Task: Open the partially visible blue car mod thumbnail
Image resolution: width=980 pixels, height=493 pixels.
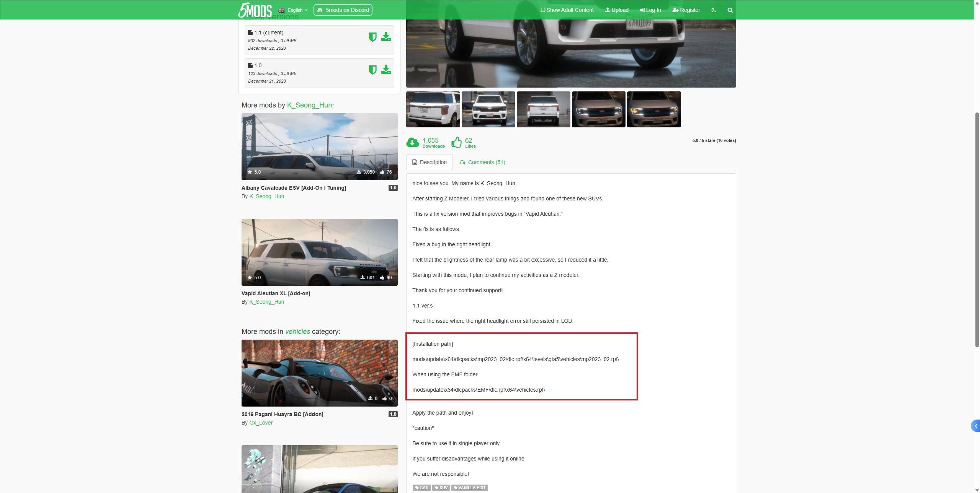Action: pos(319,469)
